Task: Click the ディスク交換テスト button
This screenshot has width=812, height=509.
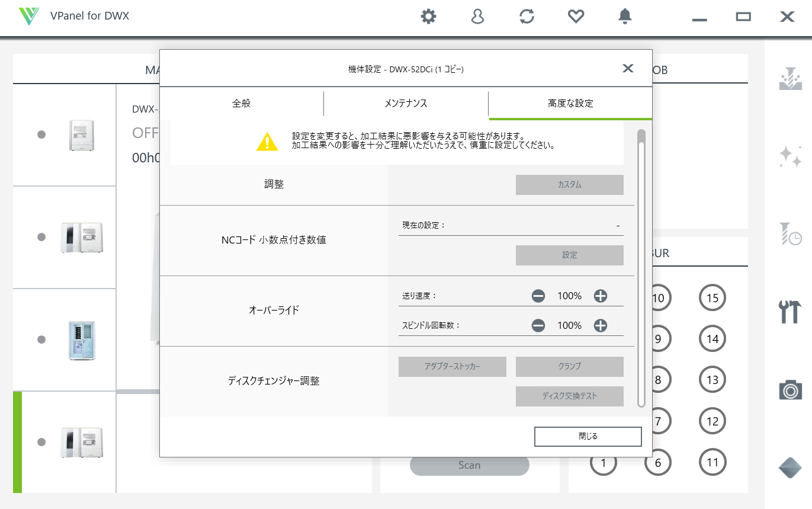Action: click(570, 396)
